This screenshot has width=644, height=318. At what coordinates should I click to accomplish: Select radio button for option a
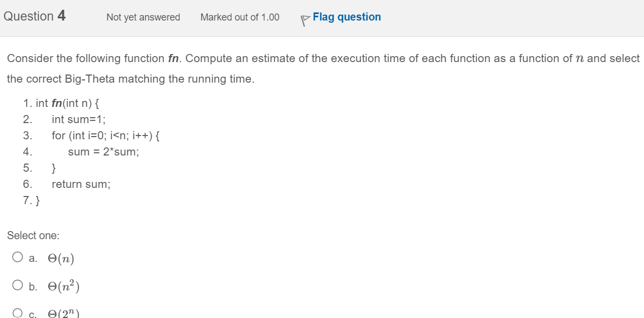[x=18, y=258]
